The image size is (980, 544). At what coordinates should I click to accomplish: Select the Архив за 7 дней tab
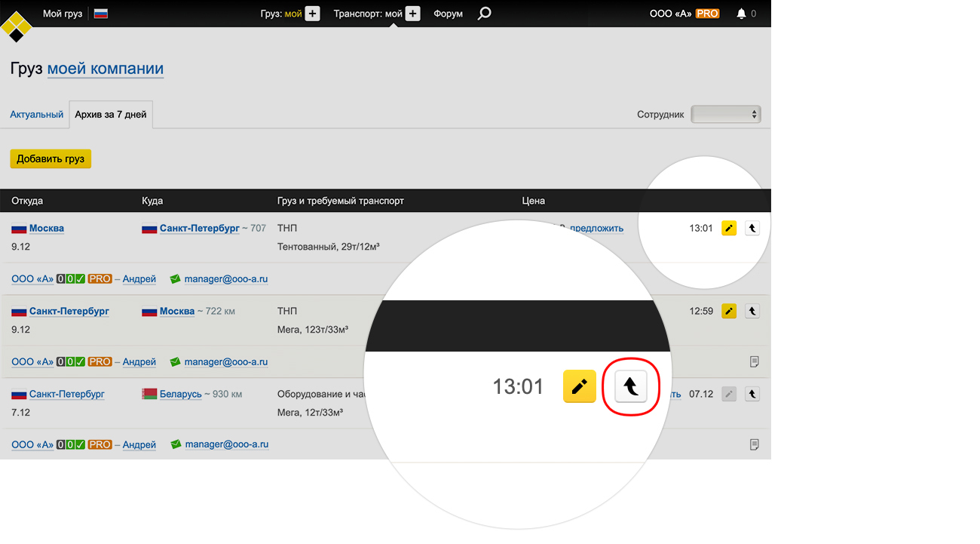pyautogui.click(x=111, y=115)
